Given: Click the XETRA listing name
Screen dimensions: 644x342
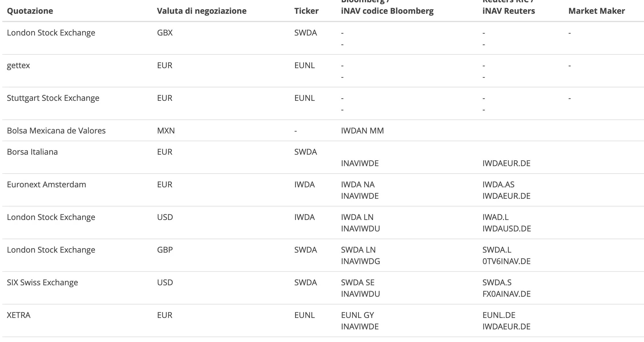Looking at the screenshot, I should point(19,315).
